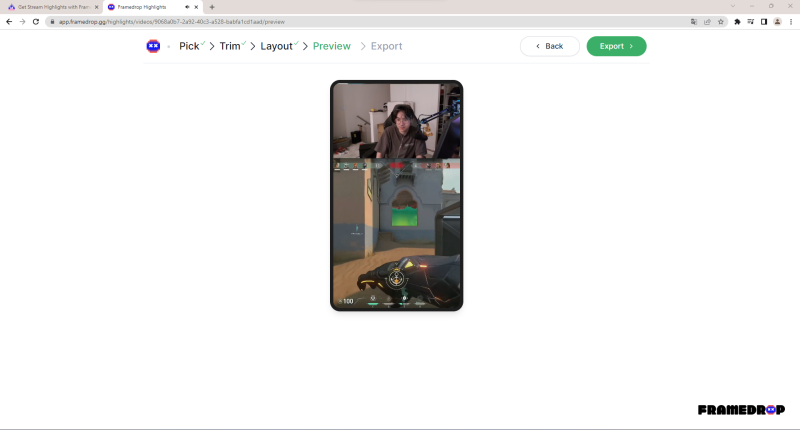The width and height of the screenshot is (800, 430).
Task: Click the address bar URL
Action: click(x=171, y=22)
